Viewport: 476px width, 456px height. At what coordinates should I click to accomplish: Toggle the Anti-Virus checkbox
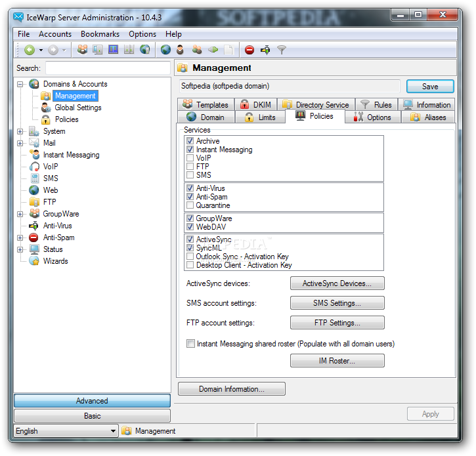click(190, 188)
